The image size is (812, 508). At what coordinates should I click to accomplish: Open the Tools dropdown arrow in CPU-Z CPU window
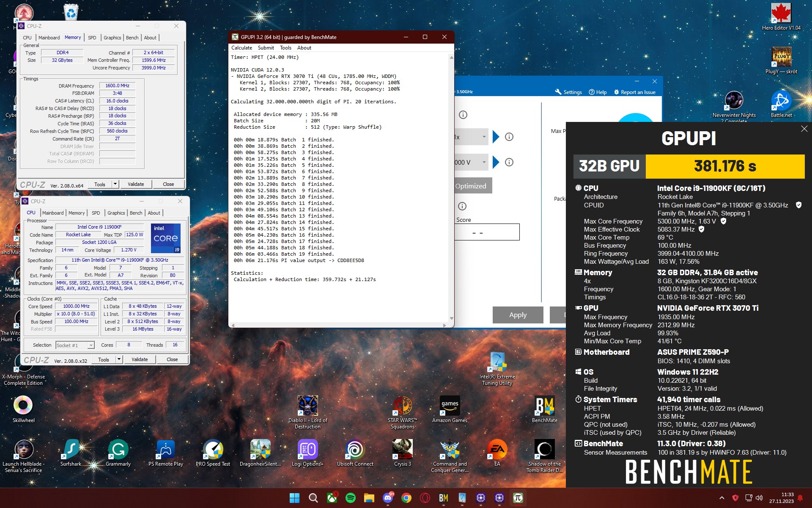[x=119, y=359]
